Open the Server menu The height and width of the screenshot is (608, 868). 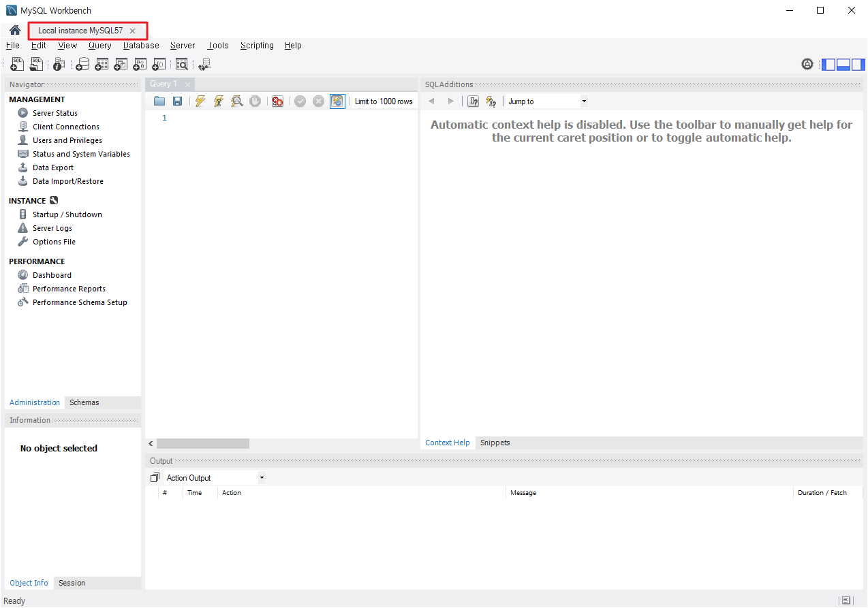[183, 46]
